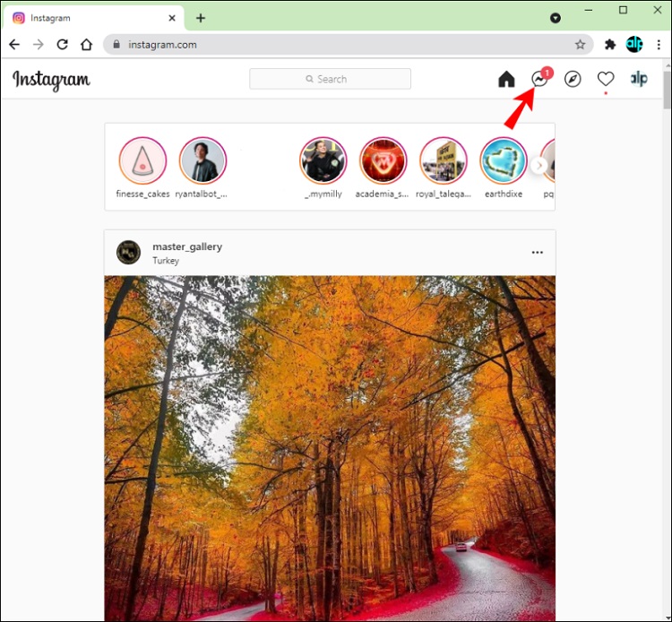Screen dimensions: 672x622
Task: Open post options three-dot menu
Action: click(x=537, y=253)
